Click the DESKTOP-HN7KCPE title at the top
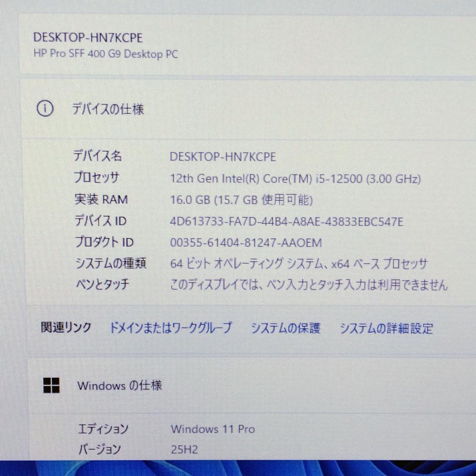This screenshot has width=476, height=476. (88, 37)
